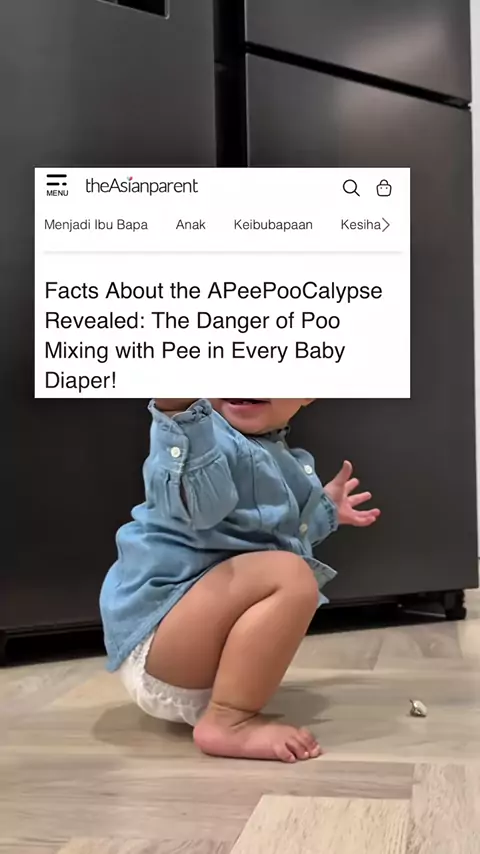Image resolution: width=480 pixels, height=854 pixels.
Task: Select the partially visible Kesiha tab
Action: coord(360,224)
